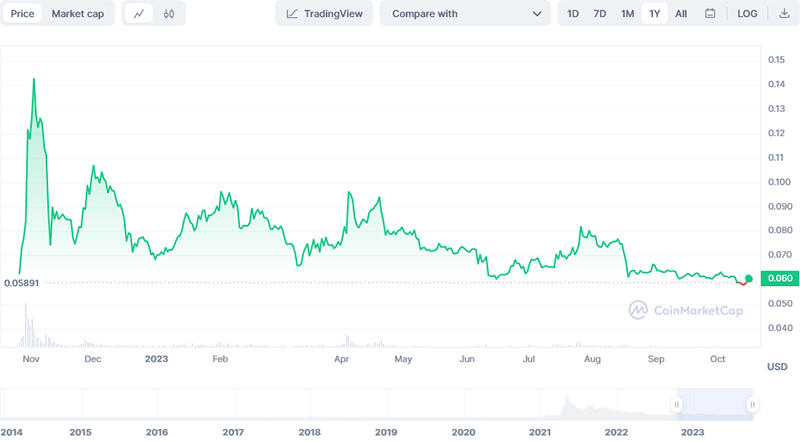Set time range to 1Y
Screen dimensions: 800x442
655,14
